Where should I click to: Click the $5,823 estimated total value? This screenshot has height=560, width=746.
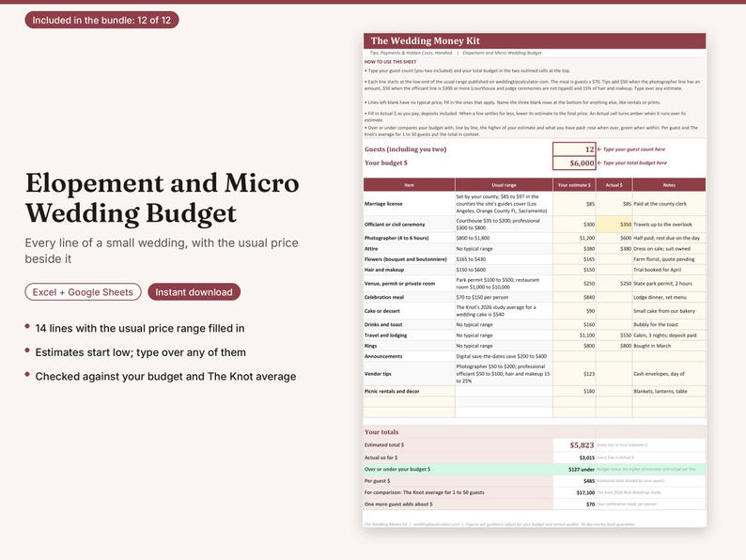[582, 445]
